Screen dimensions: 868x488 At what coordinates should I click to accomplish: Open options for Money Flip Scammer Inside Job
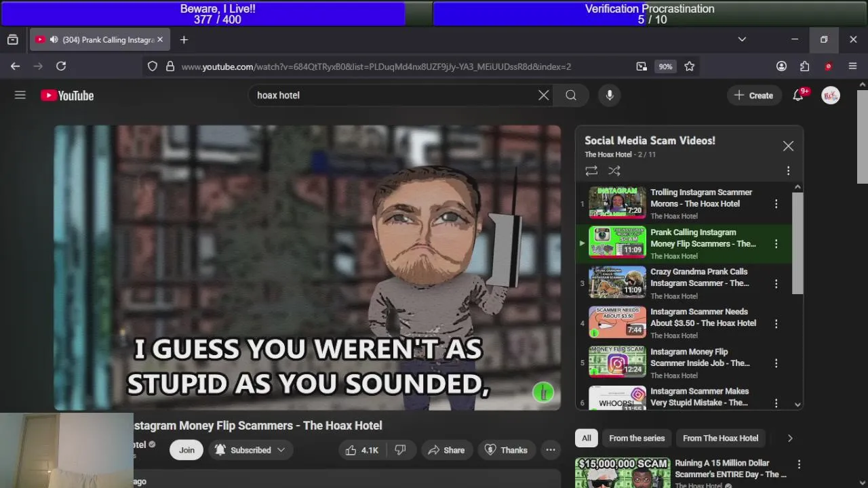coord(776,363)
